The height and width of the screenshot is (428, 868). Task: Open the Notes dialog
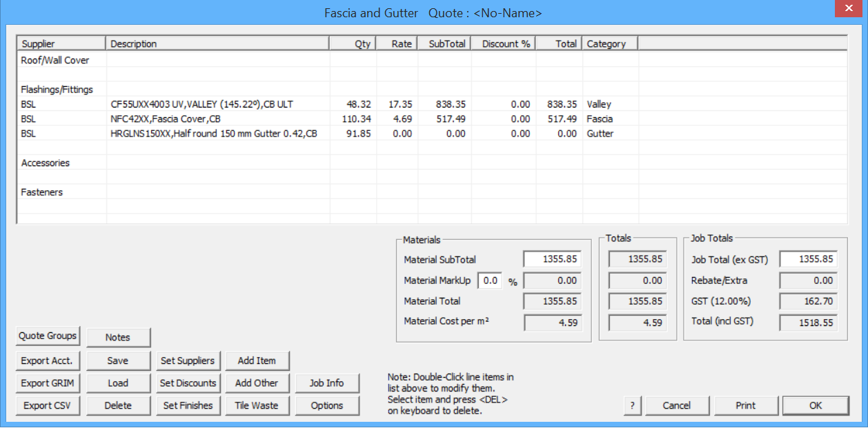(x=118, y=337)
